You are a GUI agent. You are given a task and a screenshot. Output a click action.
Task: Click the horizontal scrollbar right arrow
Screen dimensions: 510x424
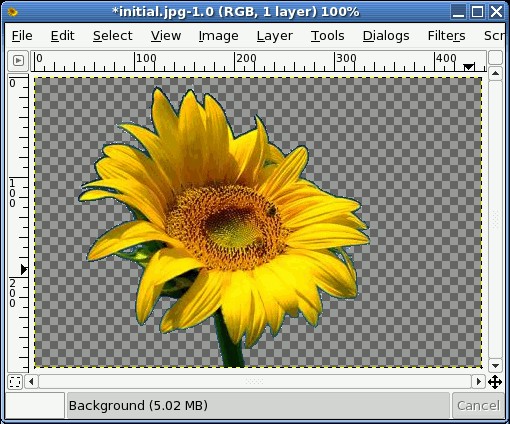tap(479, 381)
